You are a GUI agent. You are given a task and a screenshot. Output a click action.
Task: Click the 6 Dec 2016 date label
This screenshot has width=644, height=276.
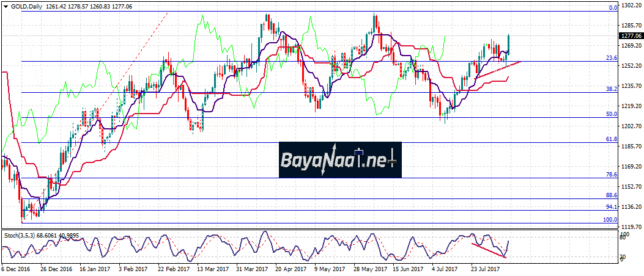click(x=17, y=268)
